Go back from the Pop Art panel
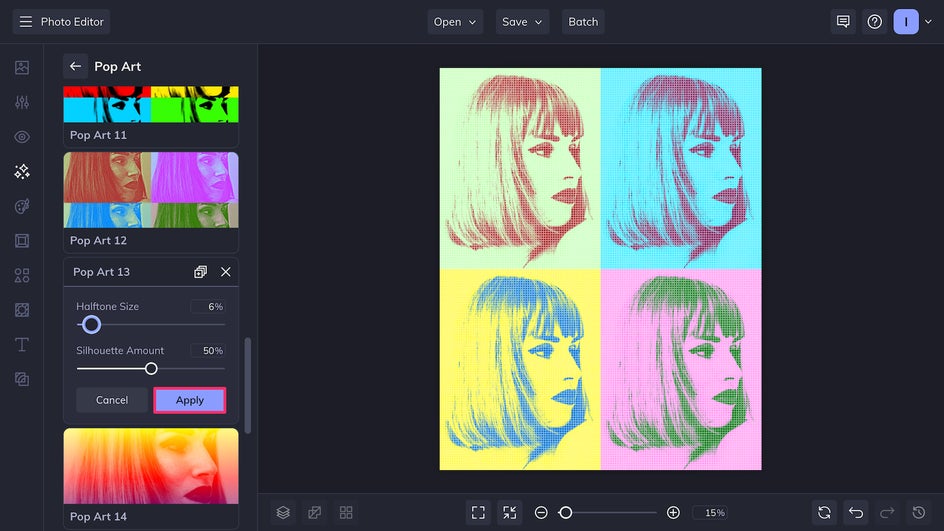The height and width of the screenshot is (531, 944). [75, 66]
